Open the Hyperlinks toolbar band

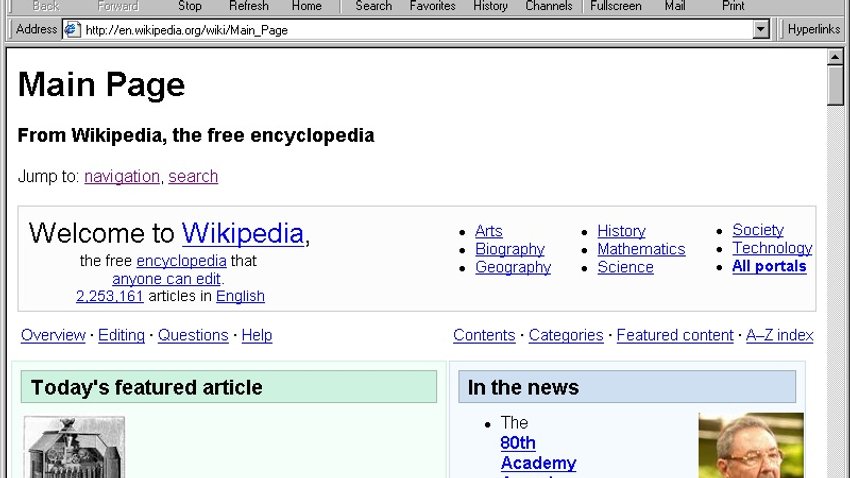coord(814,29)
